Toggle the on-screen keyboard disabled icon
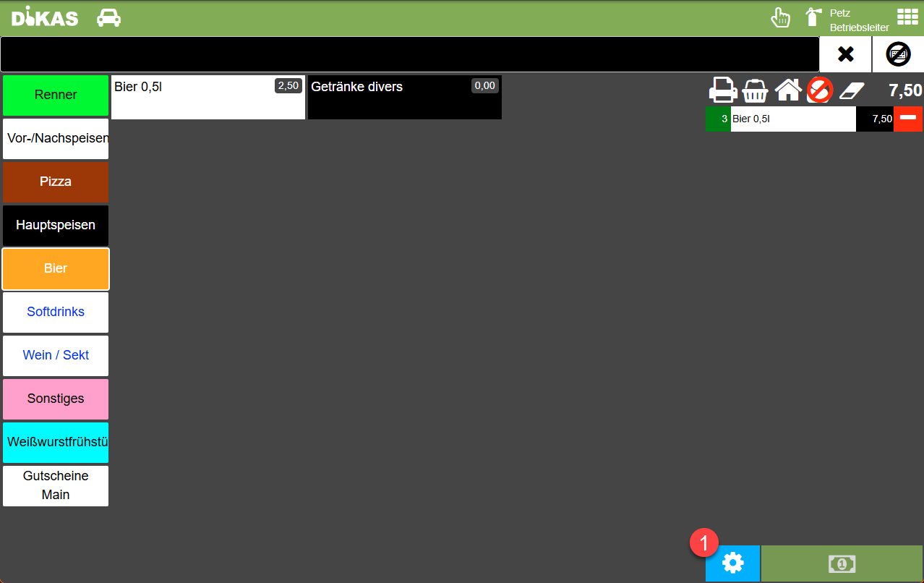 898,54
